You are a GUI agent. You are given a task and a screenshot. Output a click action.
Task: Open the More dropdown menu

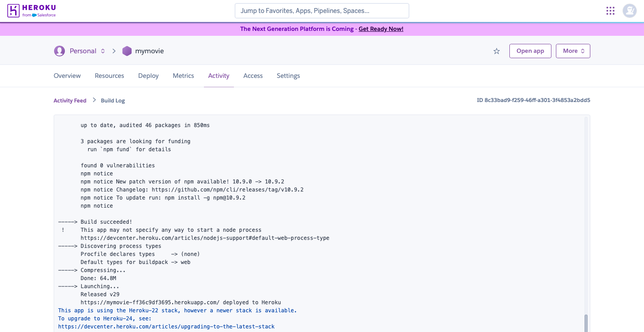tap(573, 51)
